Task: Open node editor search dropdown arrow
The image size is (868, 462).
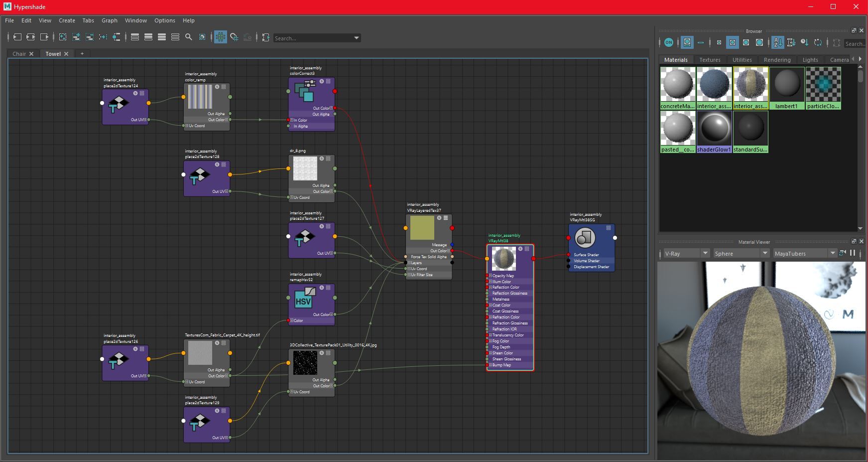Action: coord(356,38)
